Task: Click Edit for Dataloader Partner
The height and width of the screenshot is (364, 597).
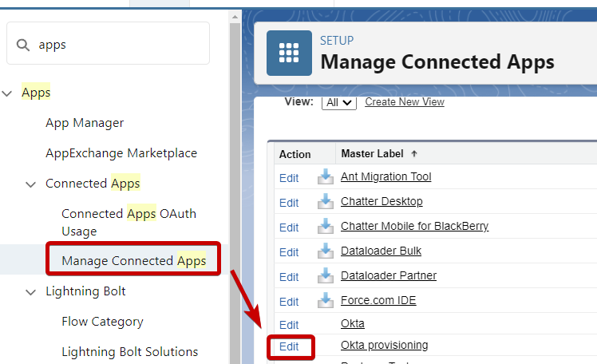Action: click(289, 277)
